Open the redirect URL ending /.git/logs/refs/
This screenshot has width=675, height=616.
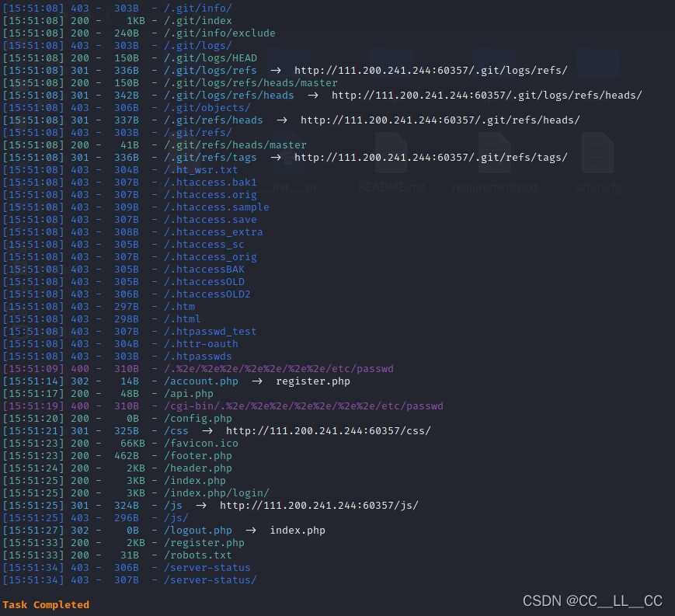[431, 71]
